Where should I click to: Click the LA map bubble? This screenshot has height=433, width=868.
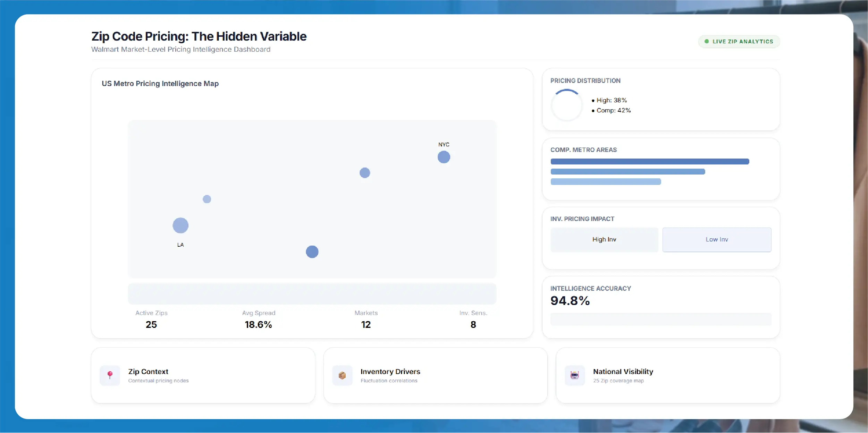(180, 226)
